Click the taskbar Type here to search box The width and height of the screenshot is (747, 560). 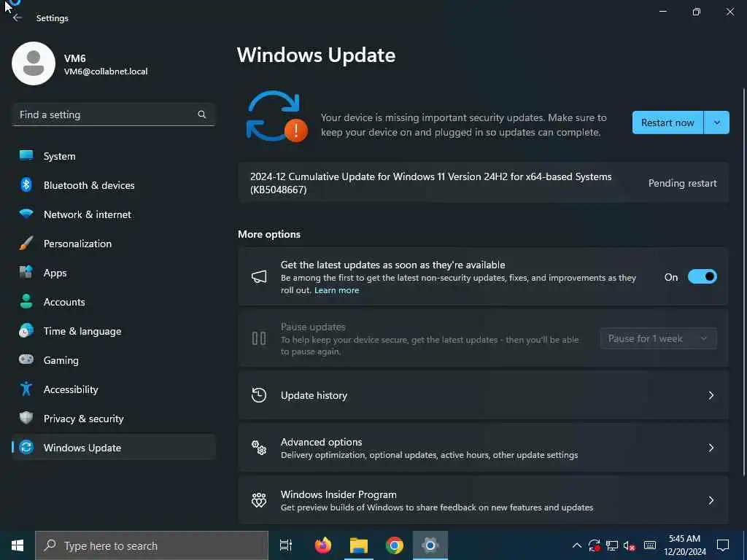point(152,545)
